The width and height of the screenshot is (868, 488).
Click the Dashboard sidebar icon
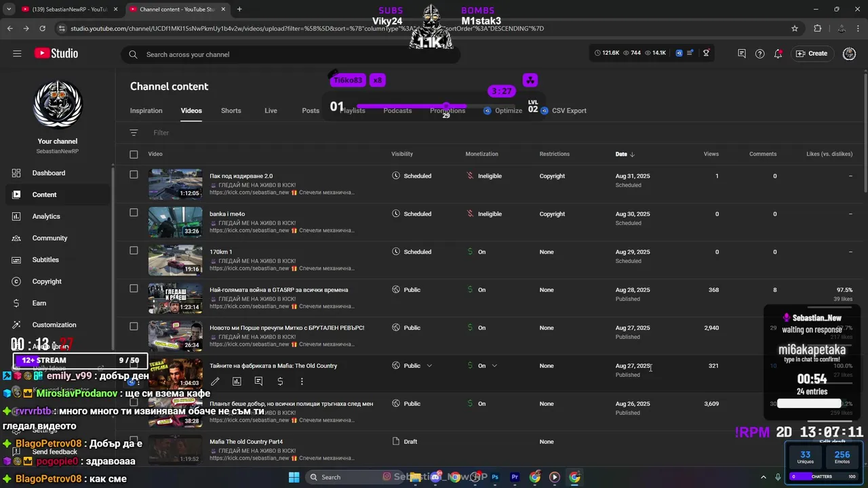tap(17, 173)
